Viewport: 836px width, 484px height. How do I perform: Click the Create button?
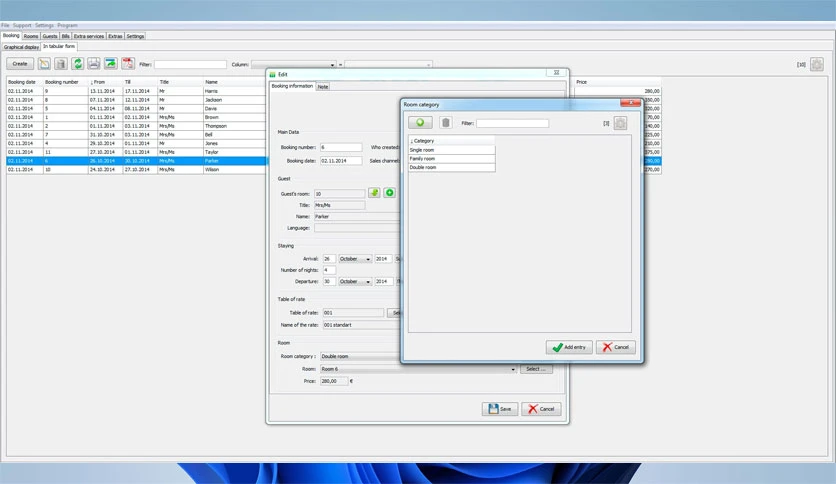click(20, 63)
